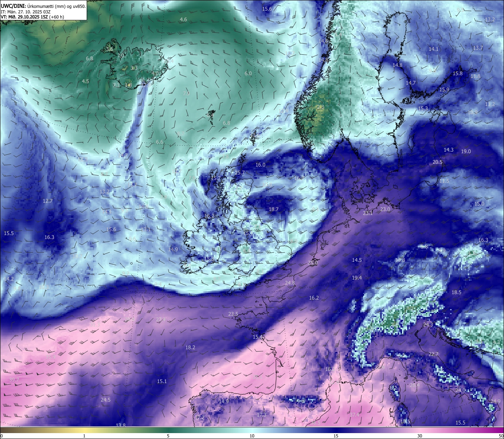Click the UWC/DINI Úrkomumætti title line
The width and height of the screenshot is (504, 439).
pyautogui.click(x=43, y=6)
